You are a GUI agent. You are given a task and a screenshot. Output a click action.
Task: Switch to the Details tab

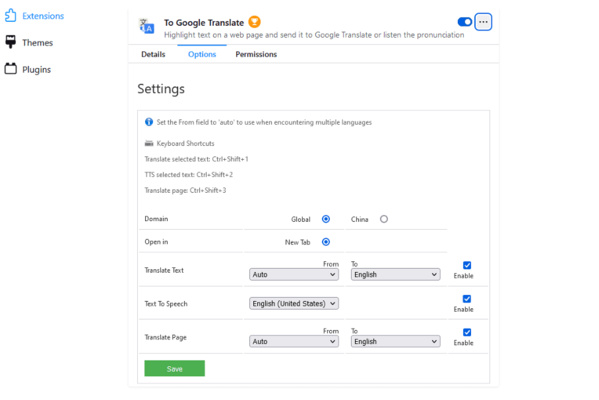(x=153, y=54)
